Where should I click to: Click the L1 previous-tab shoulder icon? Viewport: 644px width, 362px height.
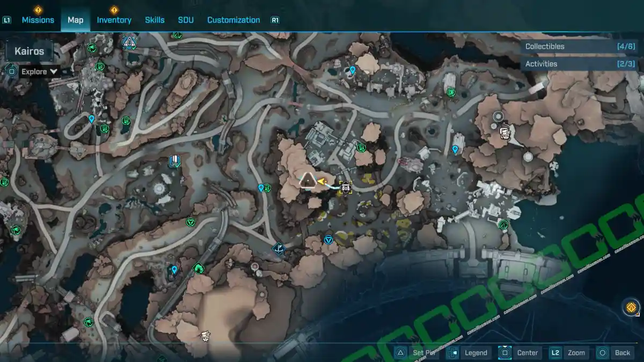point(7,20)
